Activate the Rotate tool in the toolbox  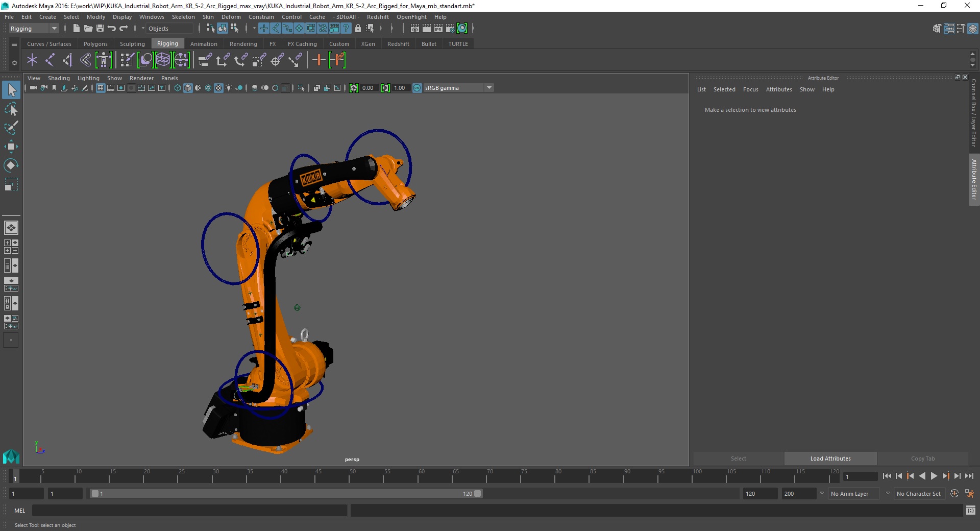coord(11,165)
